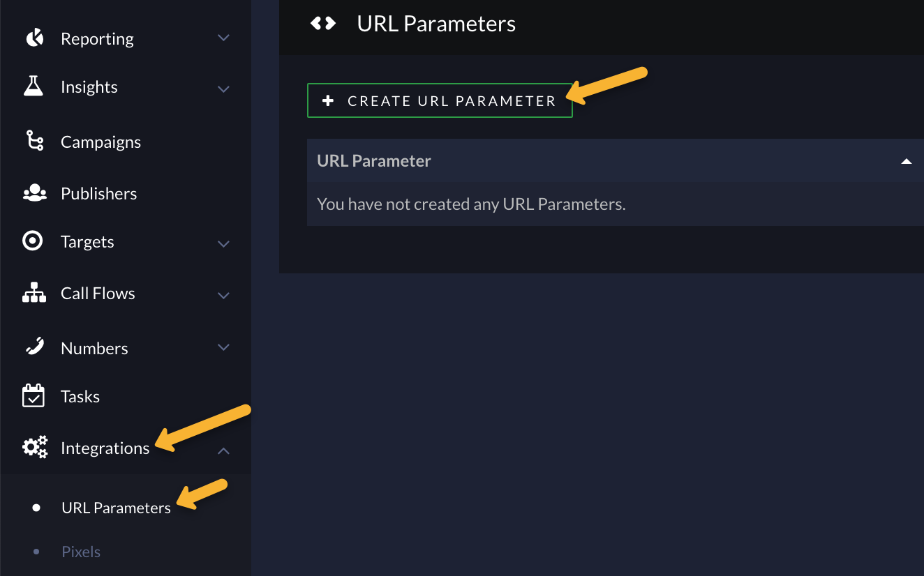Viewport: 924px width, 576px height.
Task: Click the Tasks calendar check icon
Action: (x=33, y=396)
